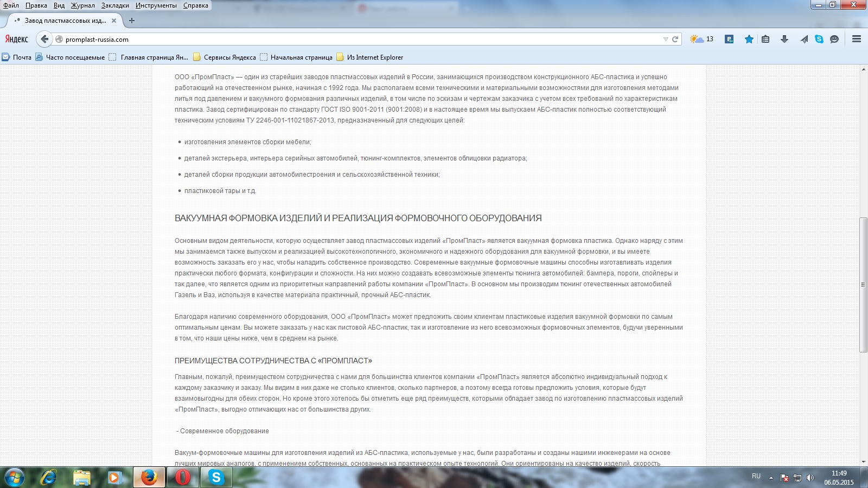Open the network icon in system tray

797,478
